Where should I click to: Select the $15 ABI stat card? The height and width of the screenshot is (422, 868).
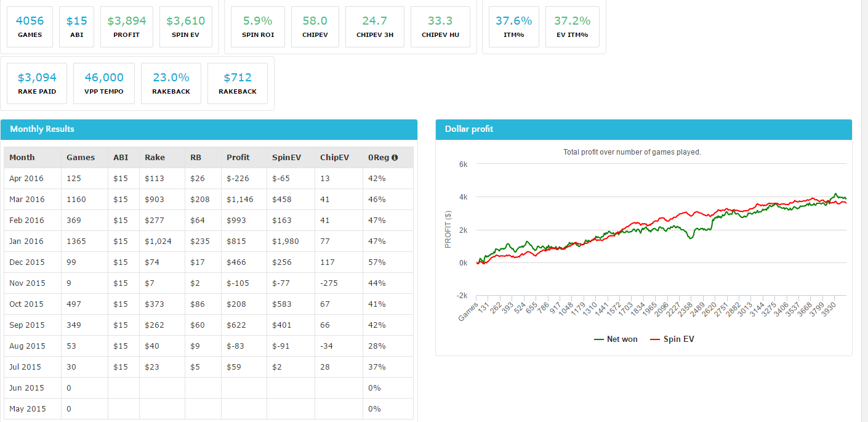click(x=77, y=26)
